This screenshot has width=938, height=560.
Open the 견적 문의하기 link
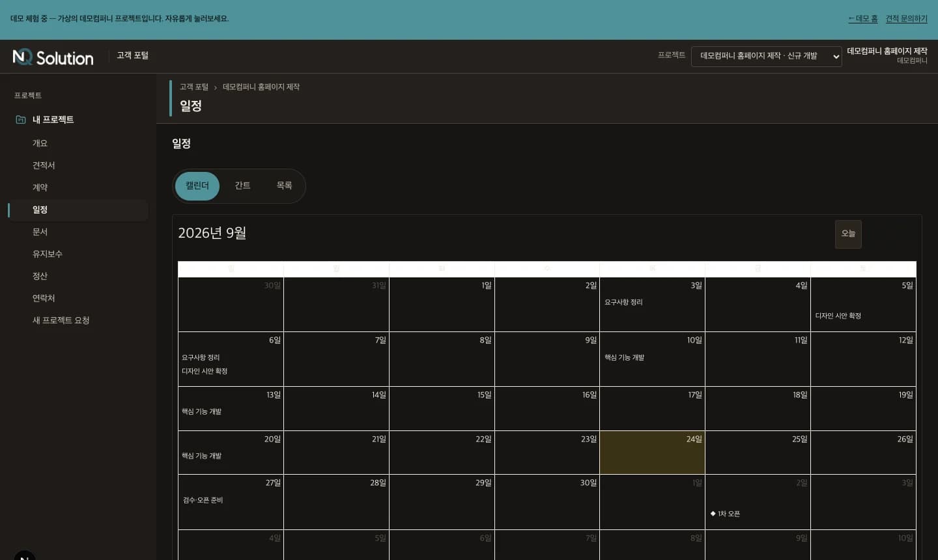pyautogui.click(x=906, y=19)
